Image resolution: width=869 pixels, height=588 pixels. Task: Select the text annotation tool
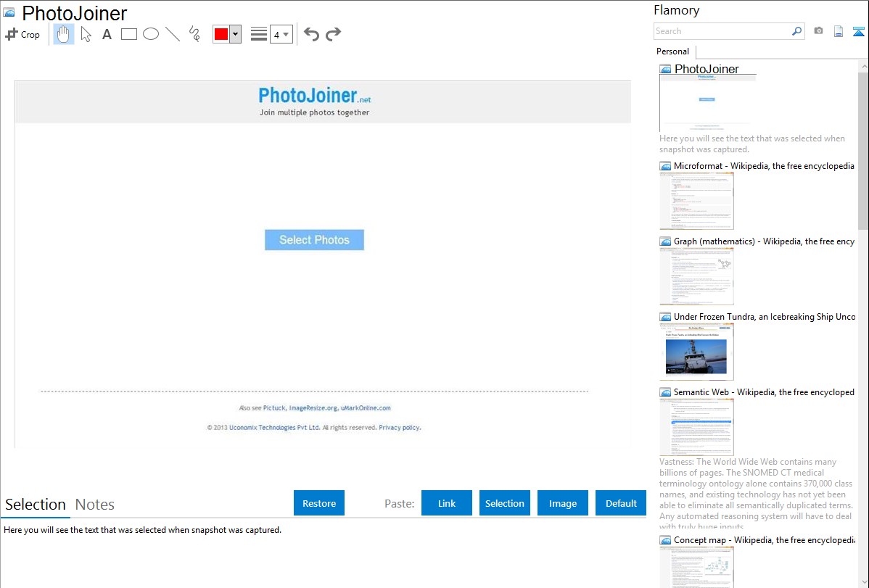107,34
